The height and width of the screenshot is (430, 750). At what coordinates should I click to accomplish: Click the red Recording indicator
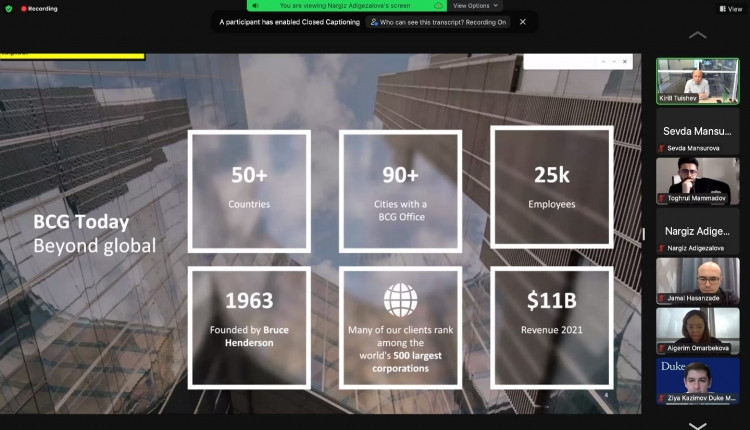pos(39,9)
